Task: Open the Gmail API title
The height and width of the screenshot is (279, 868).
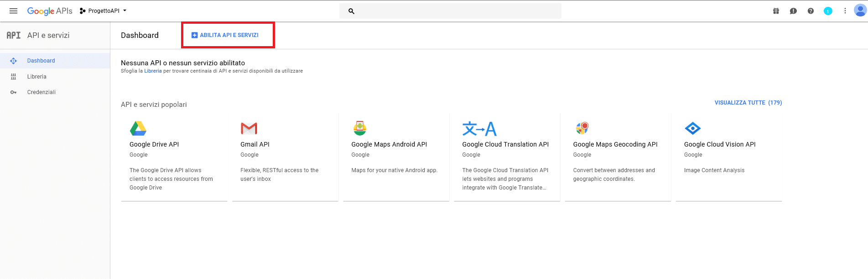Action: point(255,144)
